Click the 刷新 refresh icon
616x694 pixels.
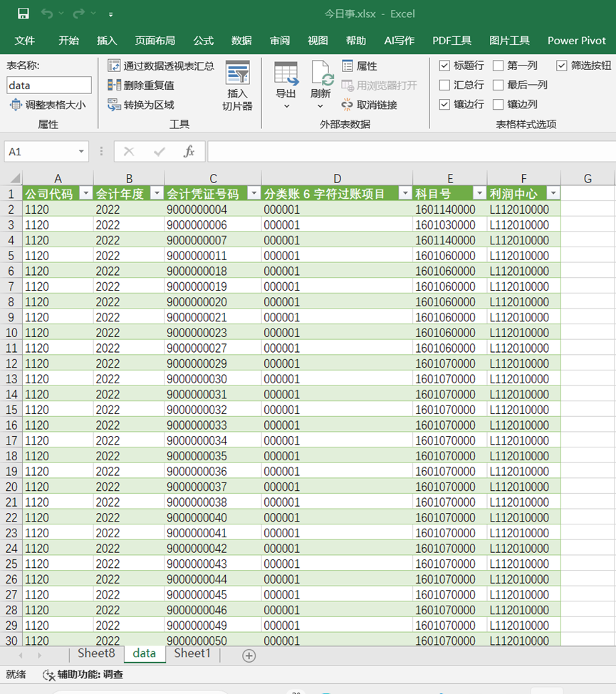[x=321, y=73]
